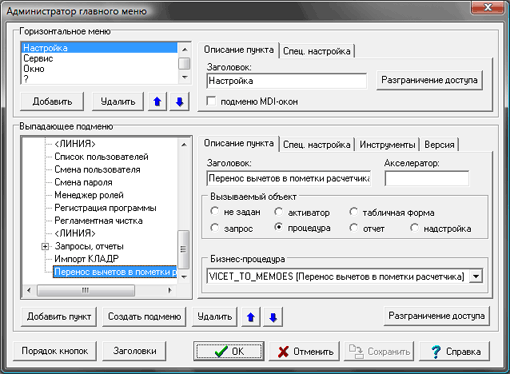Select the табличная форма radio option

[353, 212]
